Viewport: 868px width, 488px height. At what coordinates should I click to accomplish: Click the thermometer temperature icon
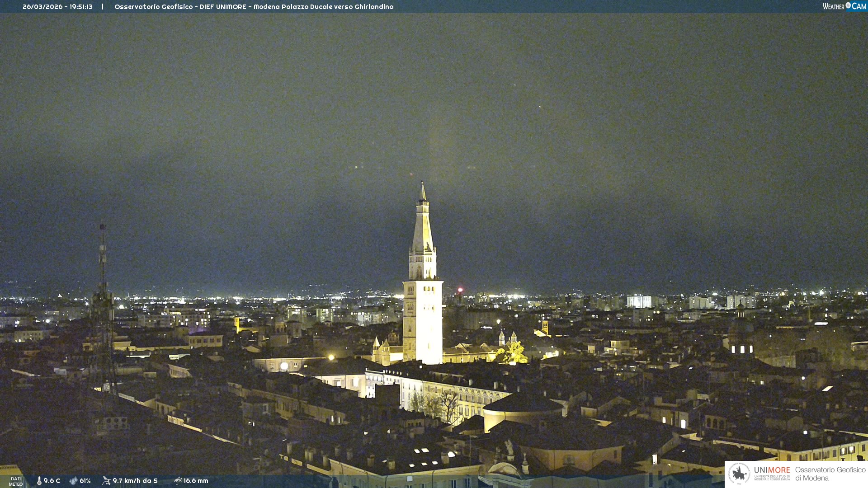pos(39,481)
